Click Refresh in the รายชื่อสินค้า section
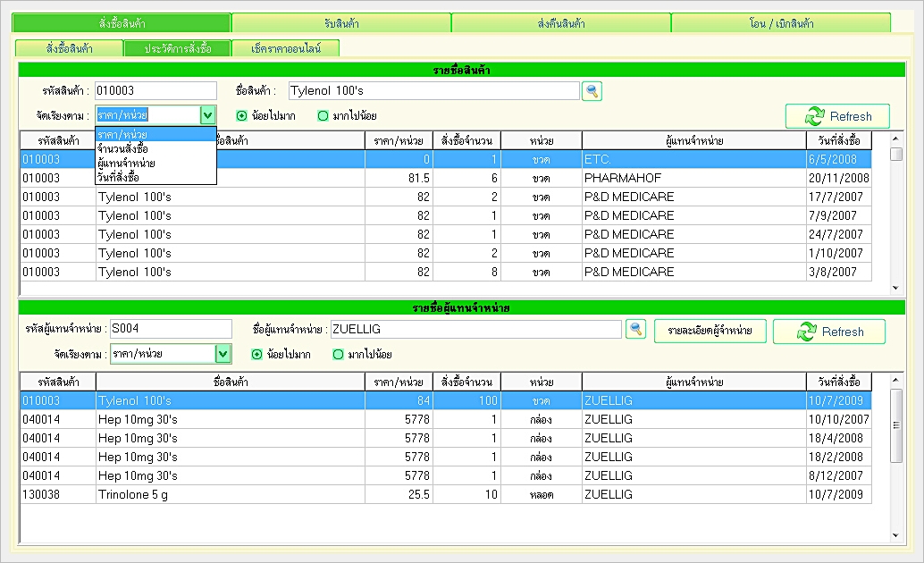 (837, 116)
